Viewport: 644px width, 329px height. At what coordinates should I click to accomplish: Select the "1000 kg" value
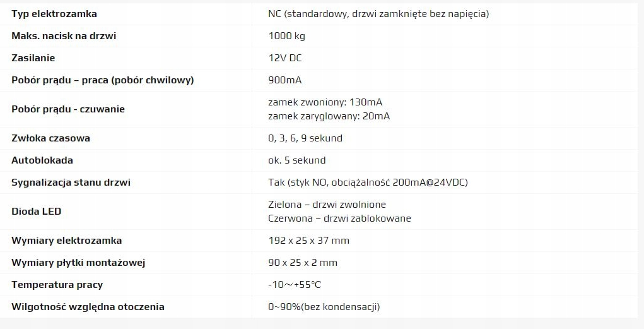coord(286,36)
